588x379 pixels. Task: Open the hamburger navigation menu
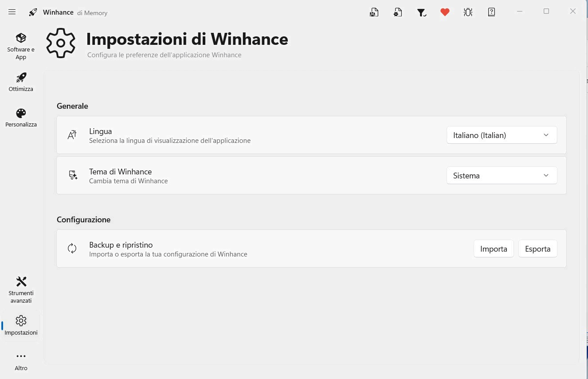[x=12, y=12]
